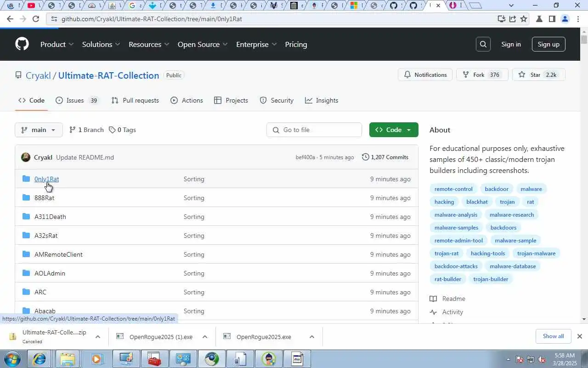Click the 888Rat folder icon
Screen dimensions: 588x368
(26, 198)
